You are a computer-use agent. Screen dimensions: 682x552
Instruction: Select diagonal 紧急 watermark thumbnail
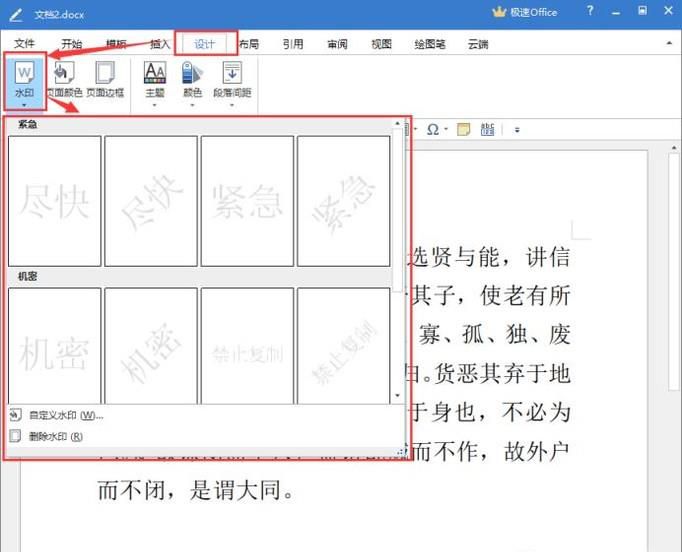344,201
